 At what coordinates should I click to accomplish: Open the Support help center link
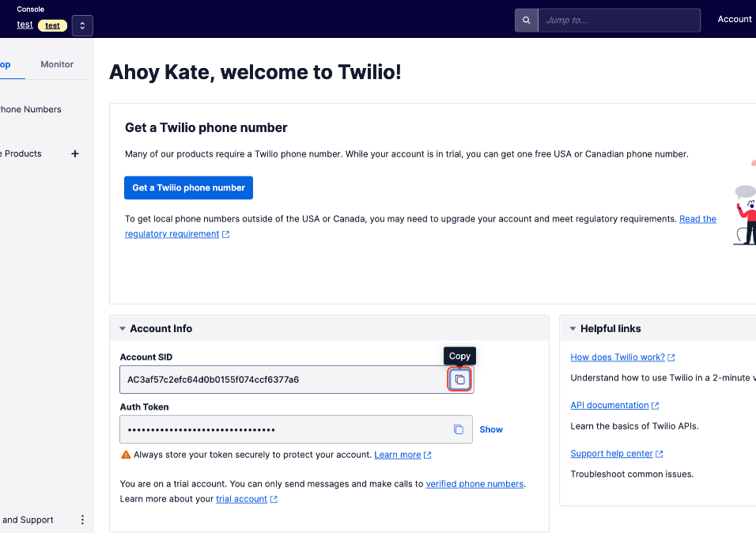[x=611, y=453]
